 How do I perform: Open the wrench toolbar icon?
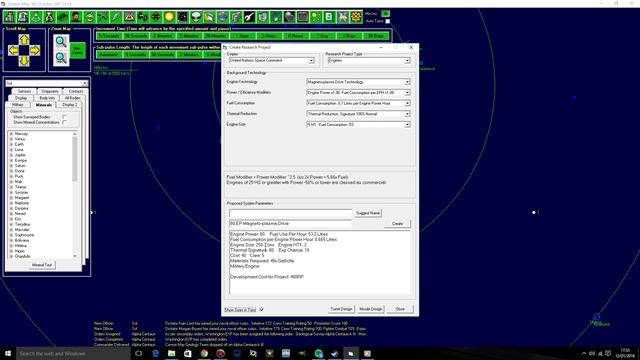pyautogui.click(x=249, y=17)
